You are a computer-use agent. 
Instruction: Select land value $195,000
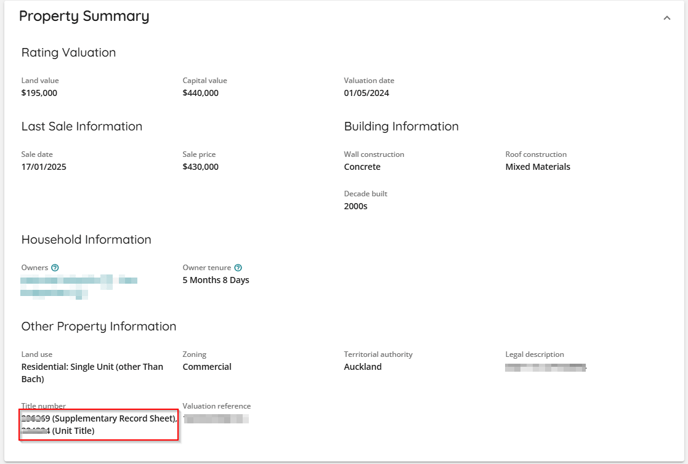(x=39, y=93)
